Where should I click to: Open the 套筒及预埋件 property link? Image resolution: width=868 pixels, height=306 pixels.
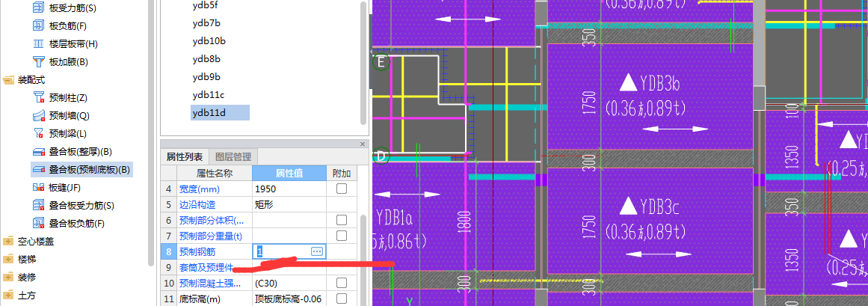click(206, 267)
